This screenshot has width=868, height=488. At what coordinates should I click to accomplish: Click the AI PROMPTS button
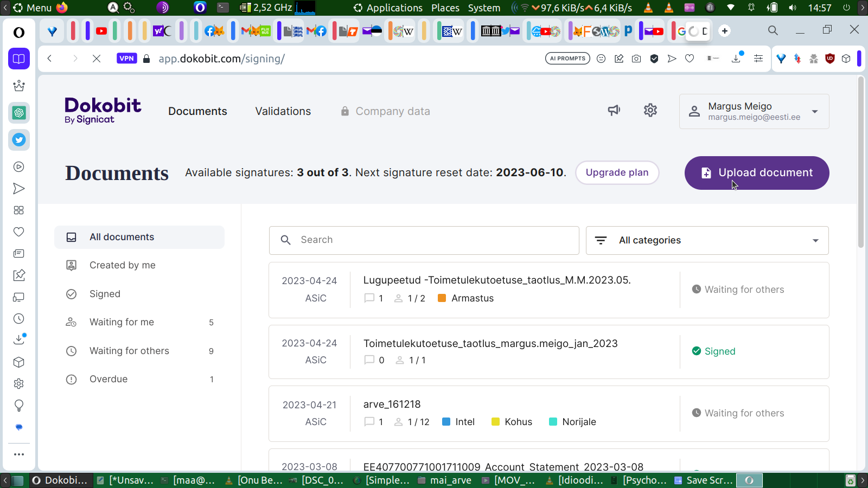pyautogui.click(x=567, y=59)
